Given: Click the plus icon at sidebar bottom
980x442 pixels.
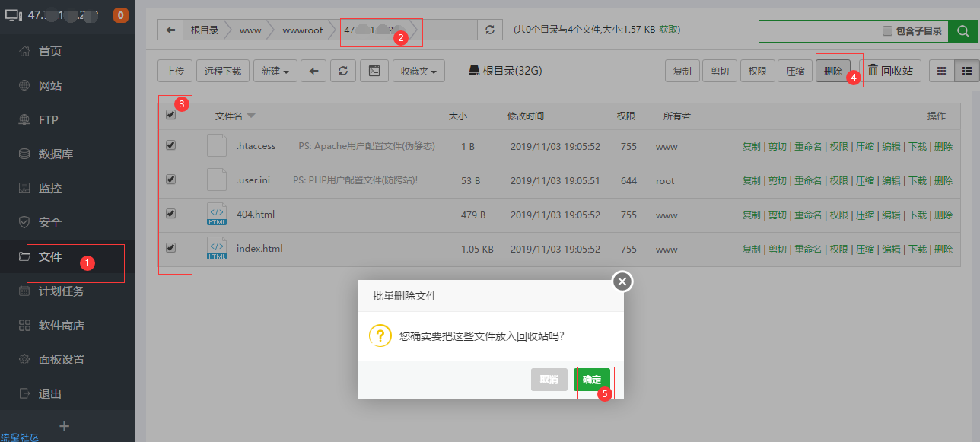Looking at the screenshot, I should [65, 426].
